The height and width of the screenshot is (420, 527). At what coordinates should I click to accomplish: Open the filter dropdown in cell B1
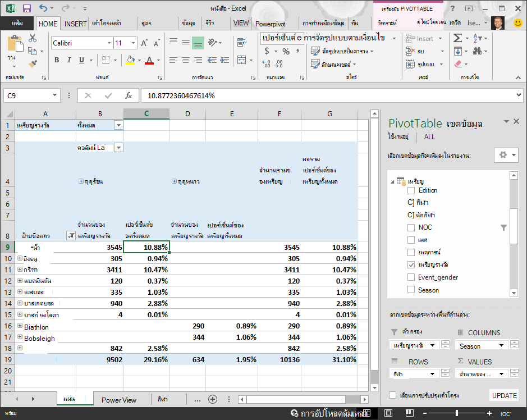[x=118, y=125]
